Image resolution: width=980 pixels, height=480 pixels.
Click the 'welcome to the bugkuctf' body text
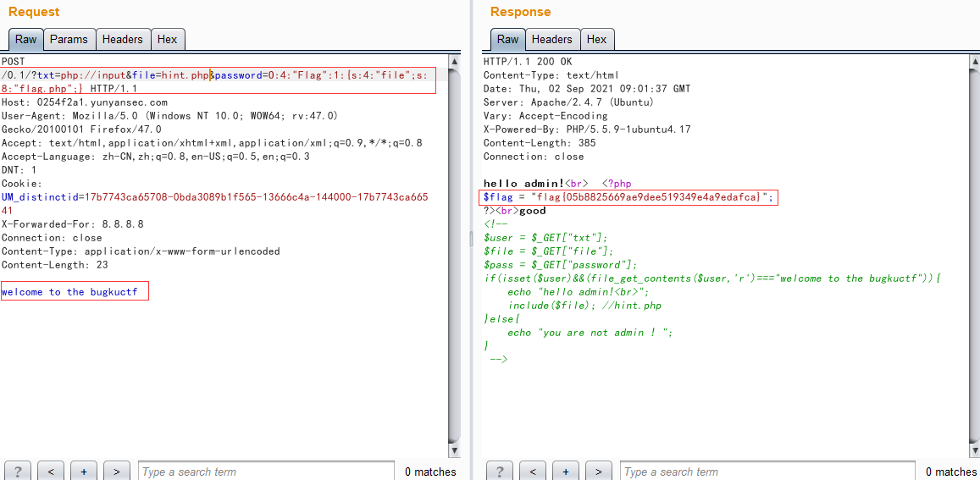click(x=69, y=292)
